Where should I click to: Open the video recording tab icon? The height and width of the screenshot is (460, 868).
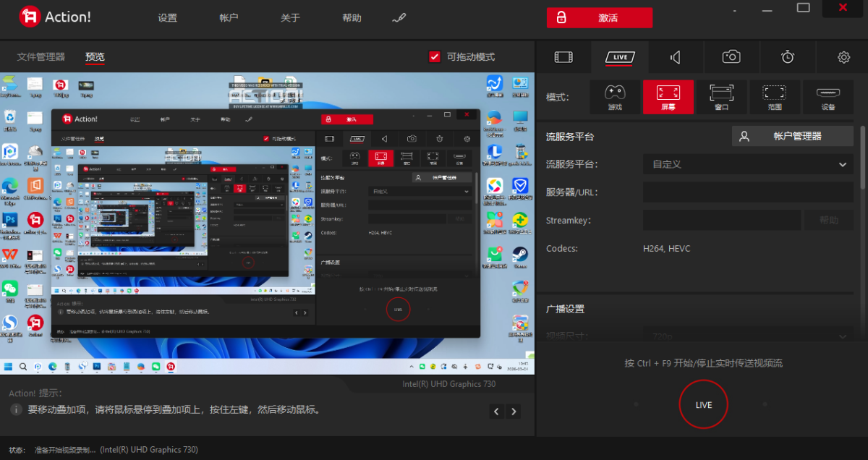click(x=563, y=57)
